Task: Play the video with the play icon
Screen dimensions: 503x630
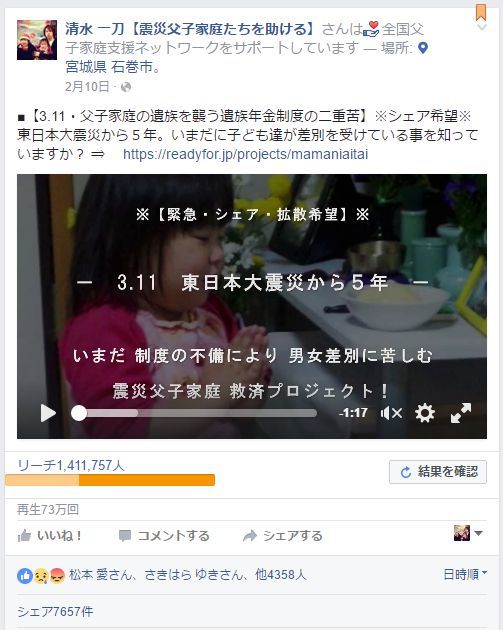Action: (x=48, y=413)
